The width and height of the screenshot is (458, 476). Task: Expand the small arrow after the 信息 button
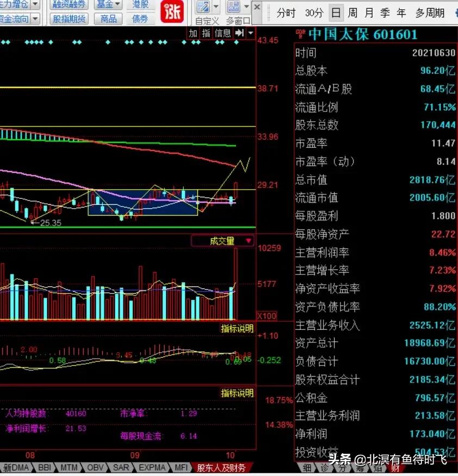click(250, 33)
